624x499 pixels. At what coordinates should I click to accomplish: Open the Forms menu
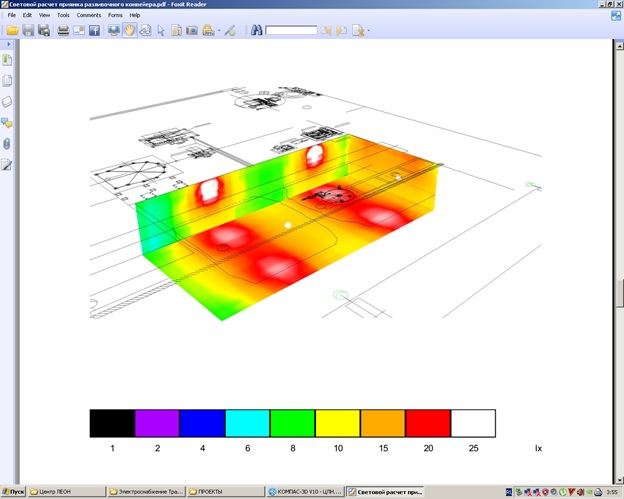click(115, 15)
